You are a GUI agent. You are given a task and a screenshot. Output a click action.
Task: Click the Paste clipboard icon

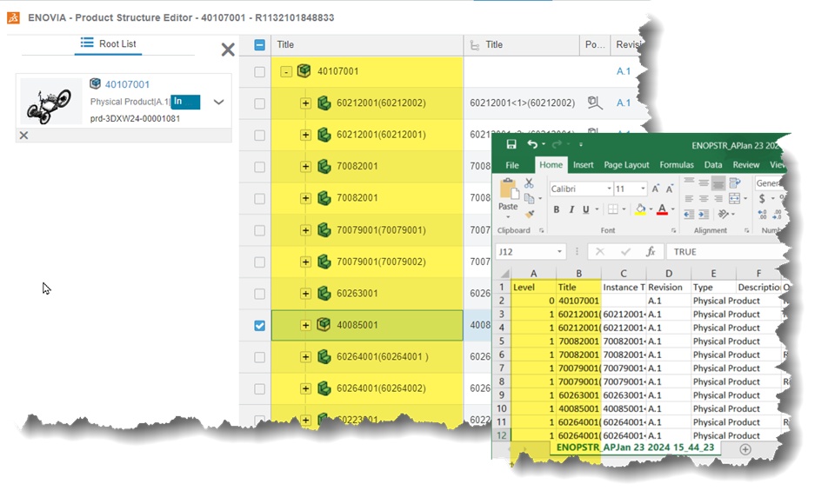[x=508, y=189]
